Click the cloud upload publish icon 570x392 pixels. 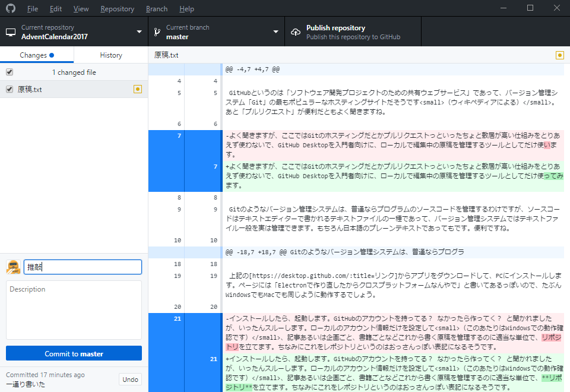point(296,32)
